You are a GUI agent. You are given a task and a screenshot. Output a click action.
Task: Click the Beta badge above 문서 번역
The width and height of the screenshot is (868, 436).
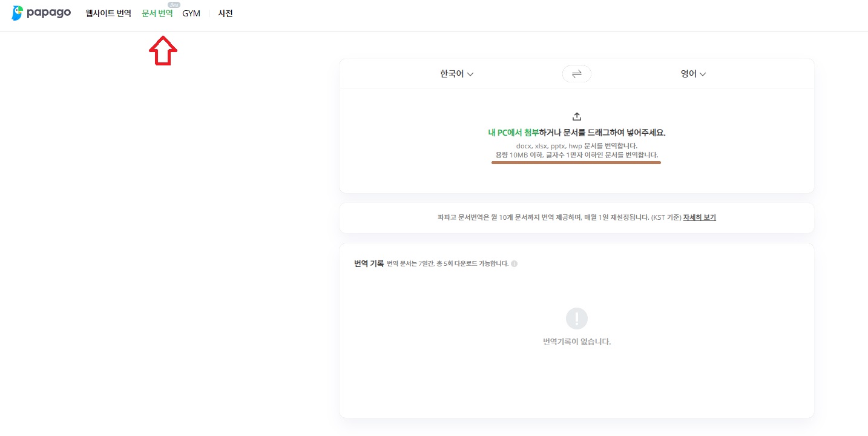tap(174, 5)
